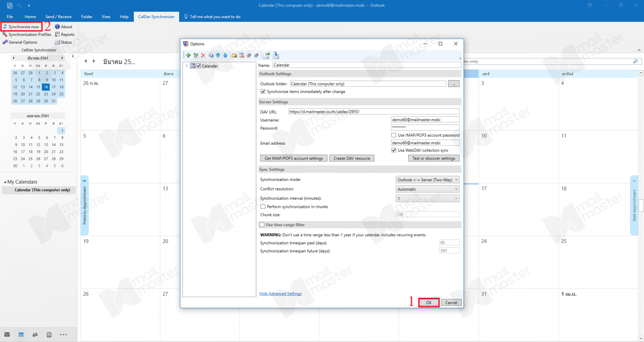Click the yellow folder icon in Options toolbar
644x342 pixels.
tap(234, 55)
